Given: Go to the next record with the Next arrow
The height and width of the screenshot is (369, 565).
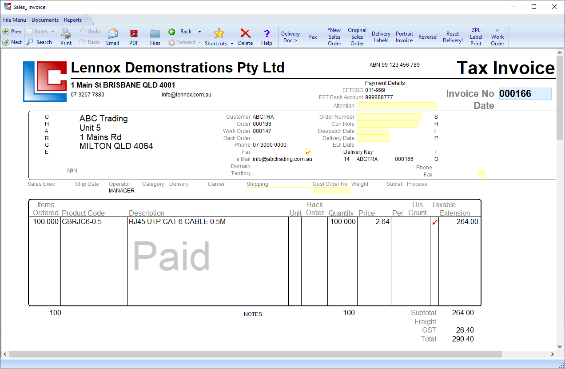Looking at the screenshot, I should [x=6, y=42].
